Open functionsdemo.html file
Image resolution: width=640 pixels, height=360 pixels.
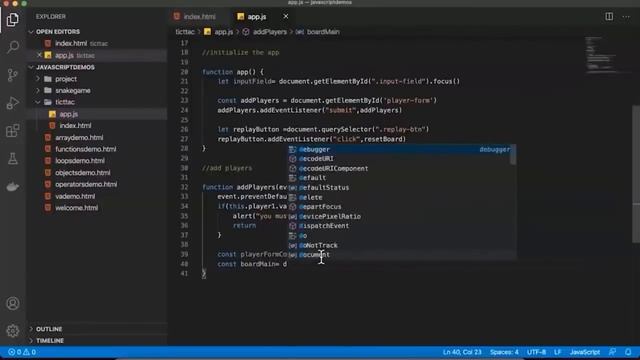point(85,149)
